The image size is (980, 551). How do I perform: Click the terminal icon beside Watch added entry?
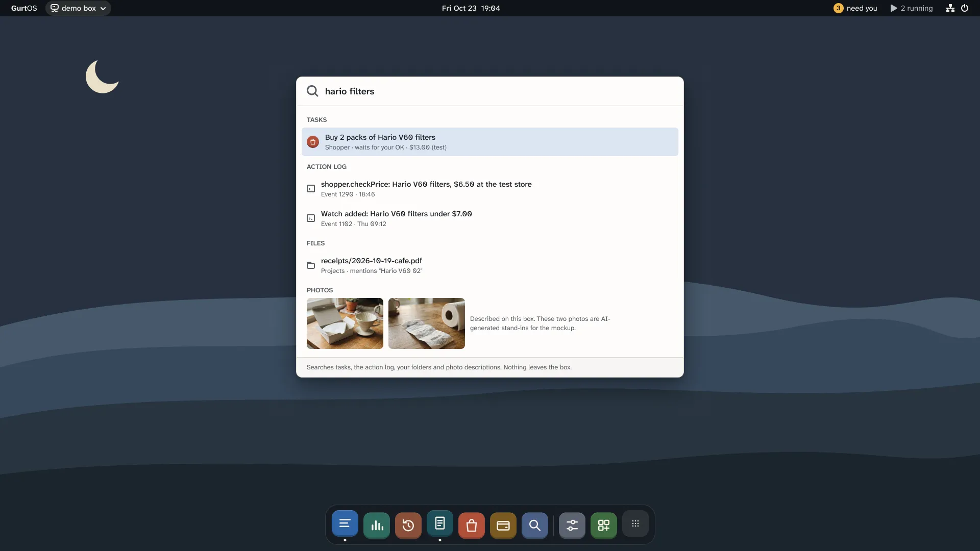(311, 218)
